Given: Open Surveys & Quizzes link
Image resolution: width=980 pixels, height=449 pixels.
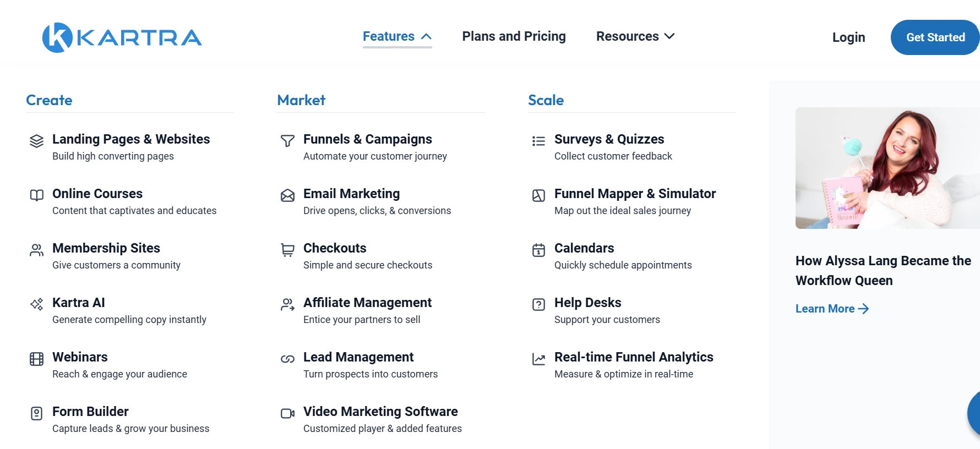Looking at the screenshot, I should click(x=609, y=139).
